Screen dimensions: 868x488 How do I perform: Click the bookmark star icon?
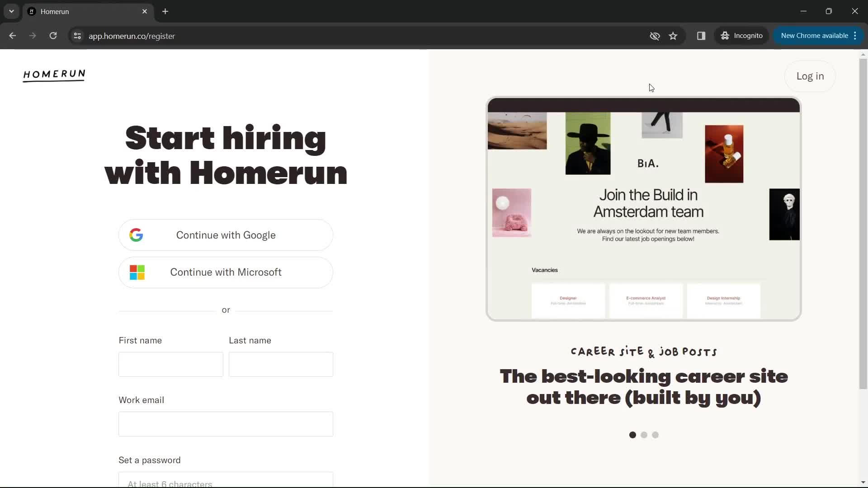[673, 36]
